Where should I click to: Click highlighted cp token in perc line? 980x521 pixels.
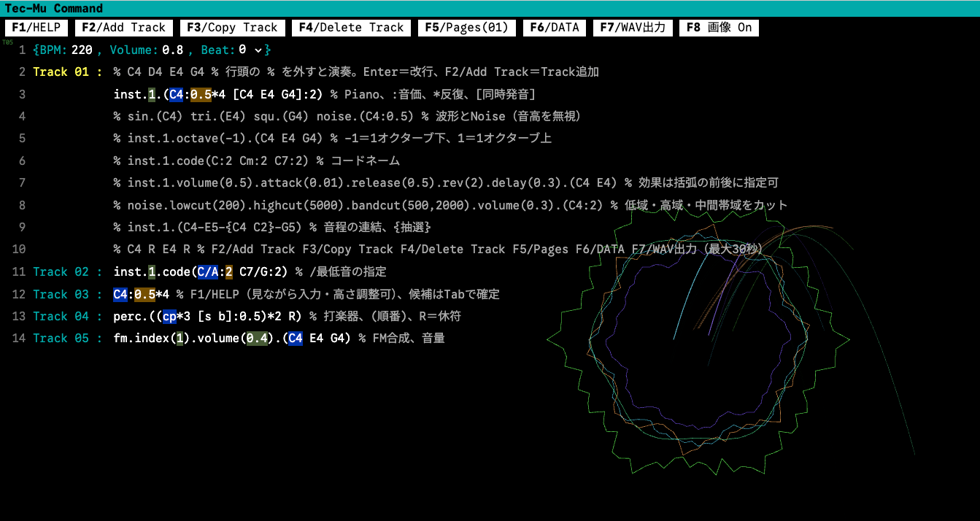(x=169, y=316)
